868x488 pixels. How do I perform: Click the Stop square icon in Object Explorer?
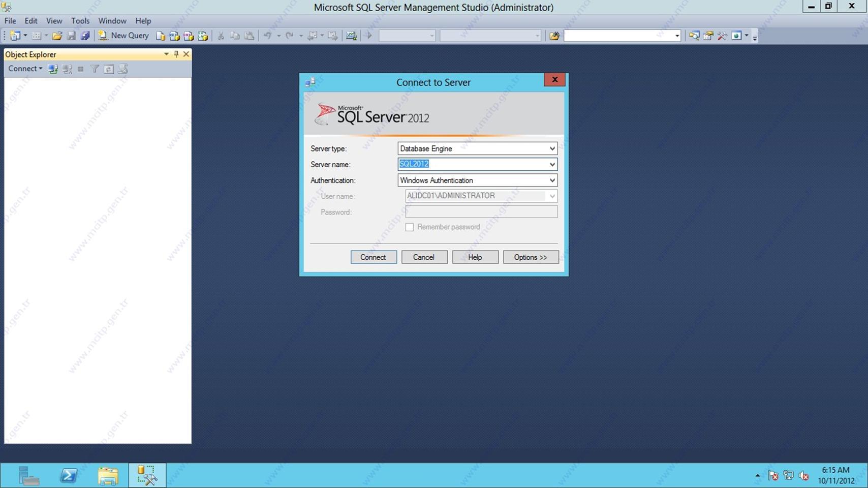(80, 69)
